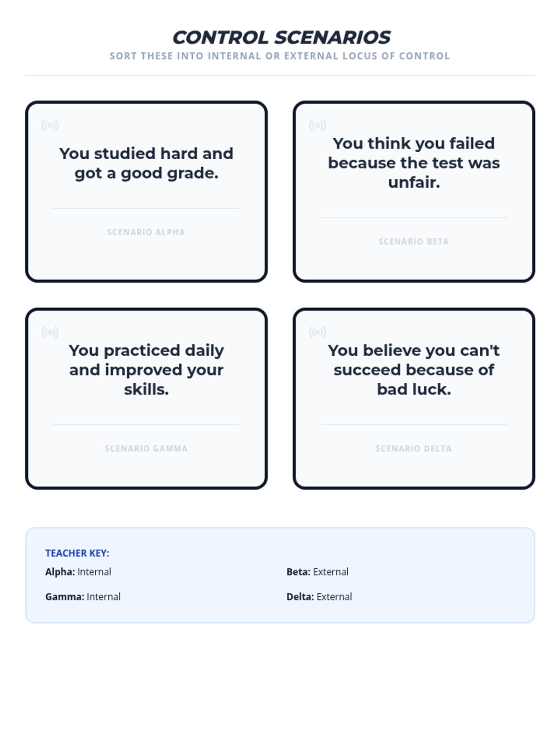Select the 'Beta: External' key entry
560x747 pixels.
[317, 572]
